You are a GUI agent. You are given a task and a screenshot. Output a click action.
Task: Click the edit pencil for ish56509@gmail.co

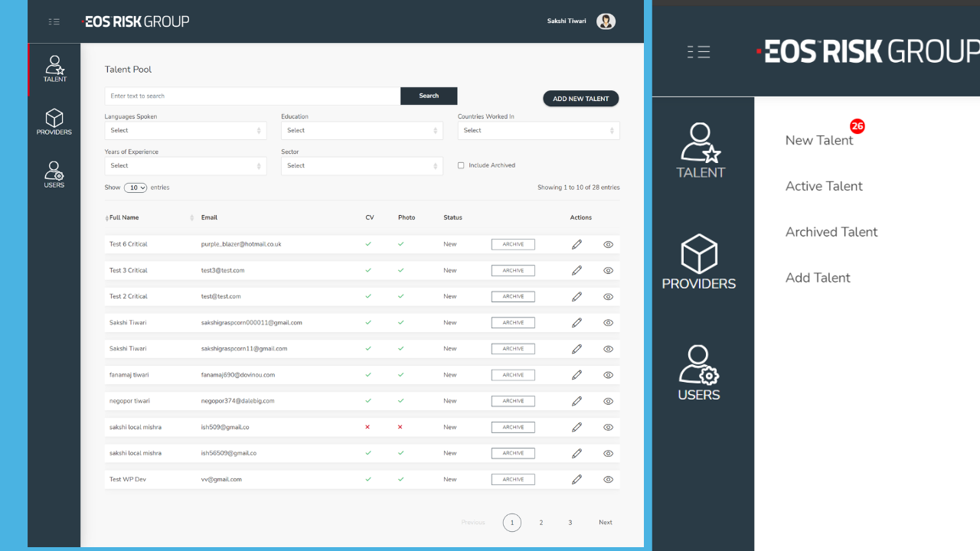pos(577,453)
